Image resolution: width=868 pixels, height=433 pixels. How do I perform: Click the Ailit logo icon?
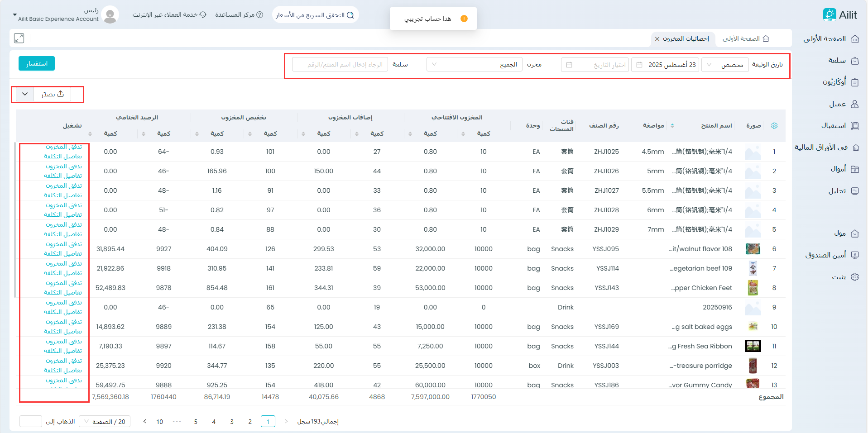point(830,14)
